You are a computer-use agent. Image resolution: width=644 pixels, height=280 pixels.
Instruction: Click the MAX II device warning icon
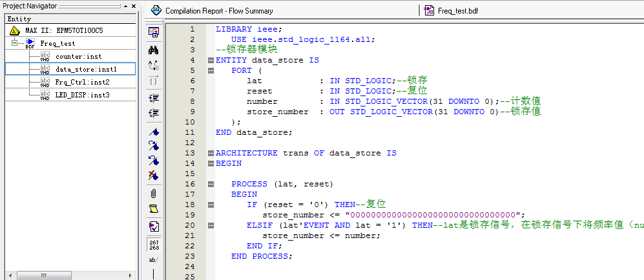pyautogui.click(x=15, y=31)
